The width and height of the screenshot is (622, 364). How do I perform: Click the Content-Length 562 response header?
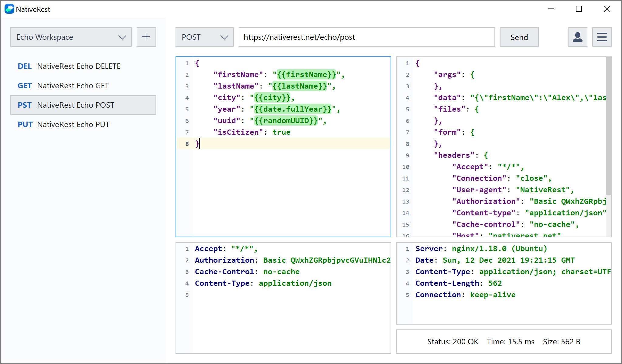[459, 283]
